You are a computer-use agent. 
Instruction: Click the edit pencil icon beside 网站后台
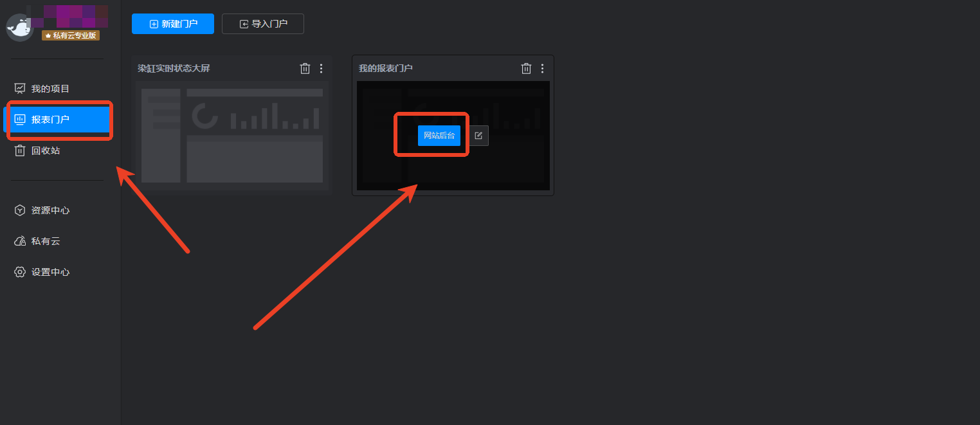click(478, 136)
